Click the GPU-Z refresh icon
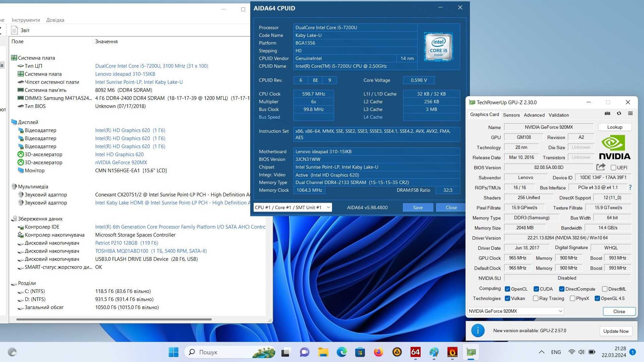Image resolution: width=644 pixels, height=362 pixels. [619, 114]
